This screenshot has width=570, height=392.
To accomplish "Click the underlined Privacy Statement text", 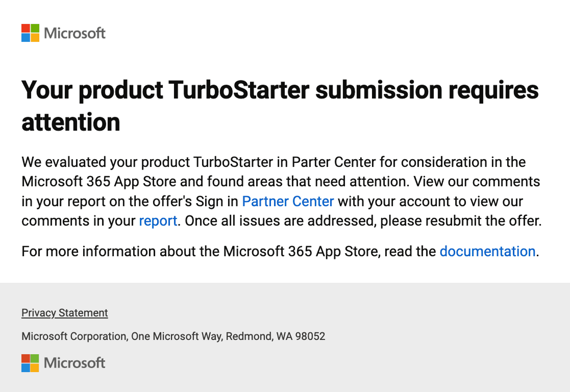I will pos(64,312).
